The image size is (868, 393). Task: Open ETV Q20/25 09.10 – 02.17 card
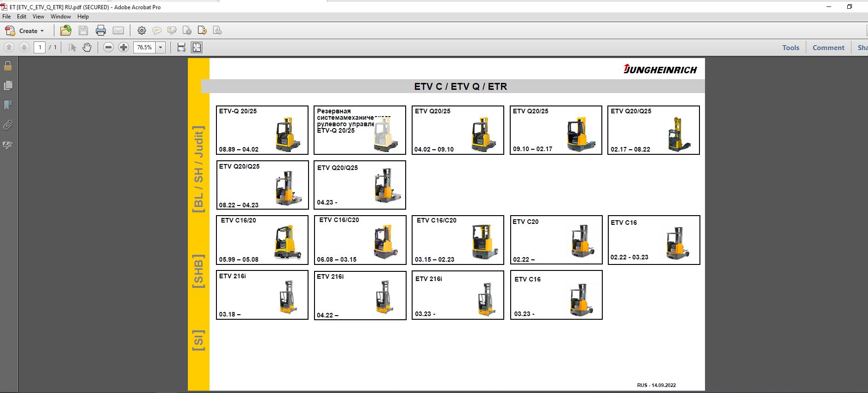[x=556, y=130]
